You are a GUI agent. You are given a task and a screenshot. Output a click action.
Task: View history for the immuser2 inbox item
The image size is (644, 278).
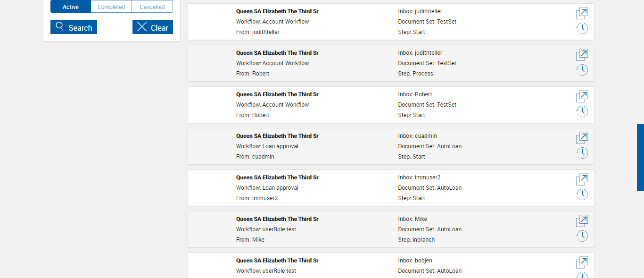(x=582, y=194)
